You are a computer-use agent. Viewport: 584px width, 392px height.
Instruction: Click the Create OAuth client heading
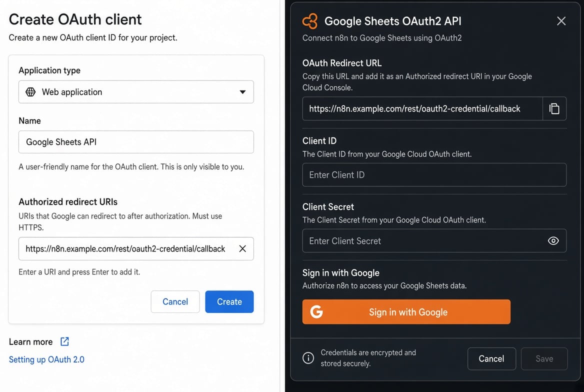point(75,19)
